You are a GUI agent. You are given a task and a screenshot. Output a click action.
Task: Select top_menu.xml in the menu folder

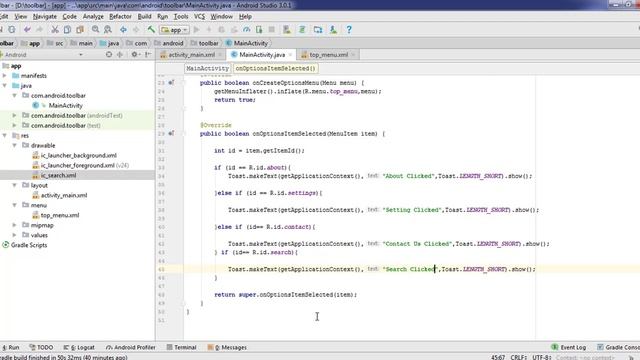click(x=60, y=216)
